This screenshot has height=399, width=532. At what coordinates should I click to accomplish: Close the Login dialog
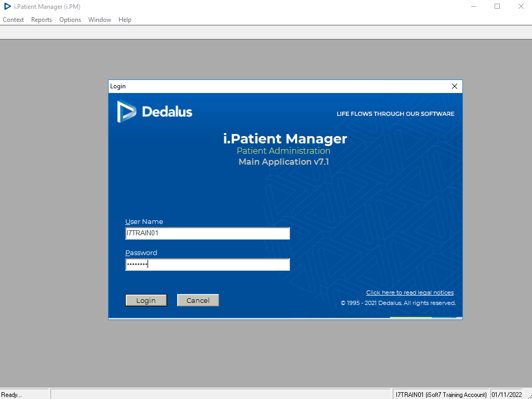[455, 86]
